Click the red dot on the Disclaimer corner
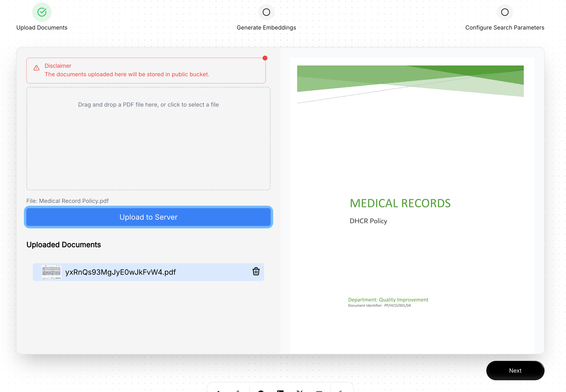This screenshot has width=566, height=392. coord(265,58)
